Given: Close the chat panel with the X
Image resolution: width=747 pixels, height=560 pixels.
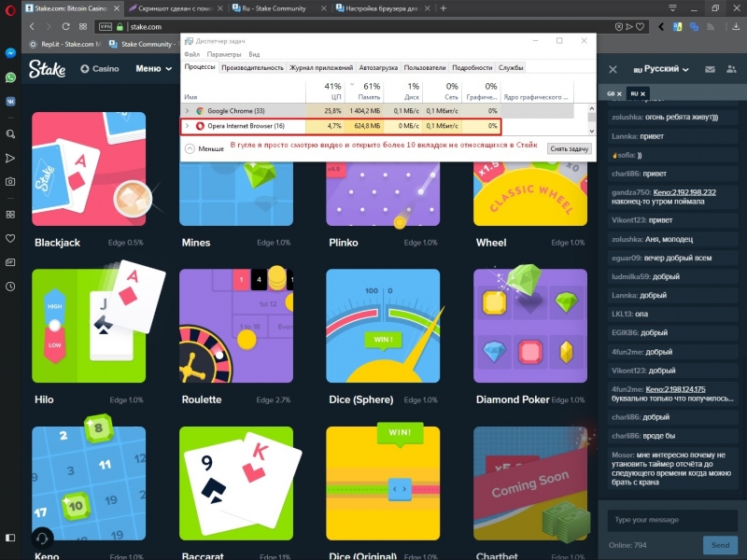Looking at the screenshot, I should pos(613,69).
